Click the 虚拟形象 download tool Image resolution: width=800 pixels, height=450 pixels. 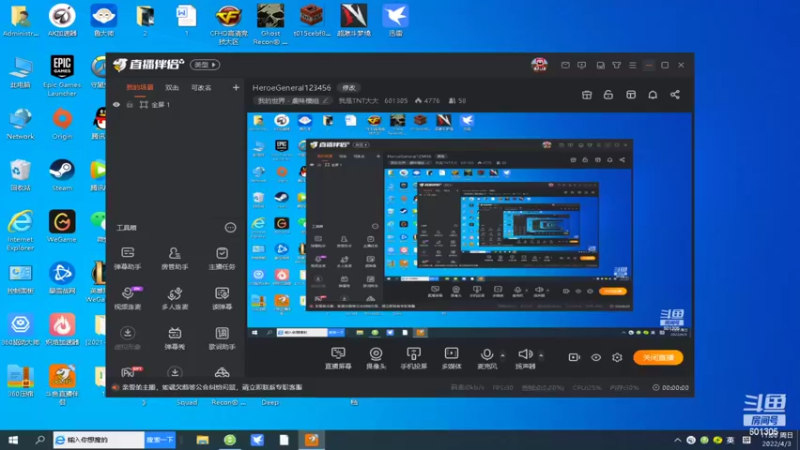coord(128,338)
